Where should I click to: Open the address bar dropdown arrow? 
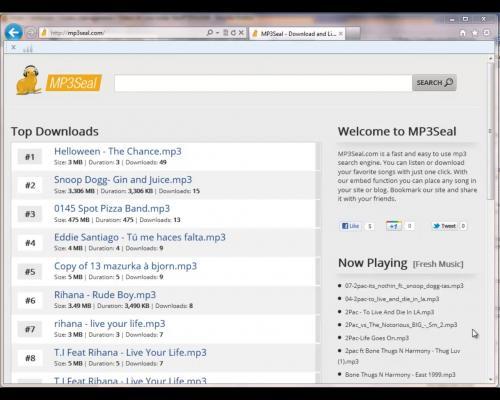click(217, 33)
